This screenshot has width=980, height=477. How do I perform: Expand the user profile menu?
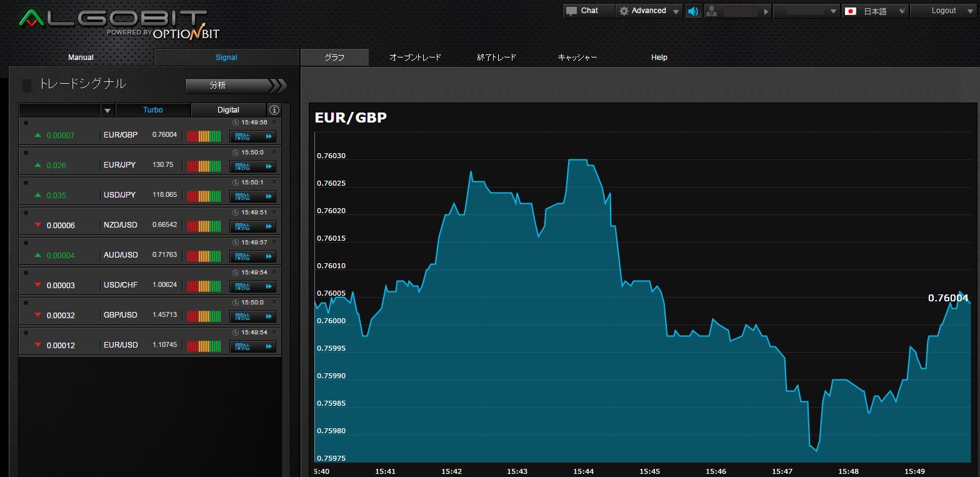(x=738, y=11)
